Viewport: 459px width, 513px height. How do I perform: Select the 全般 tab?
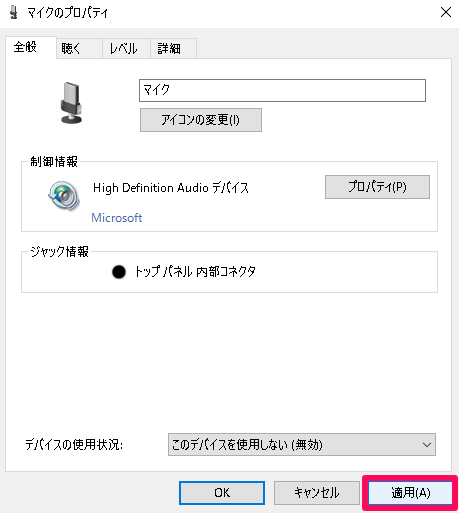[31, 47]
